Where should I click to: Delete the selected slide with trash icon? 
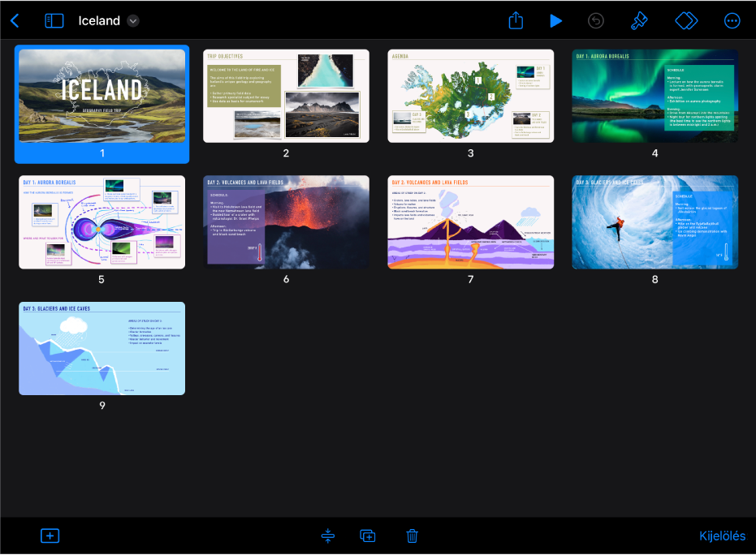click(x=412, y=536)
